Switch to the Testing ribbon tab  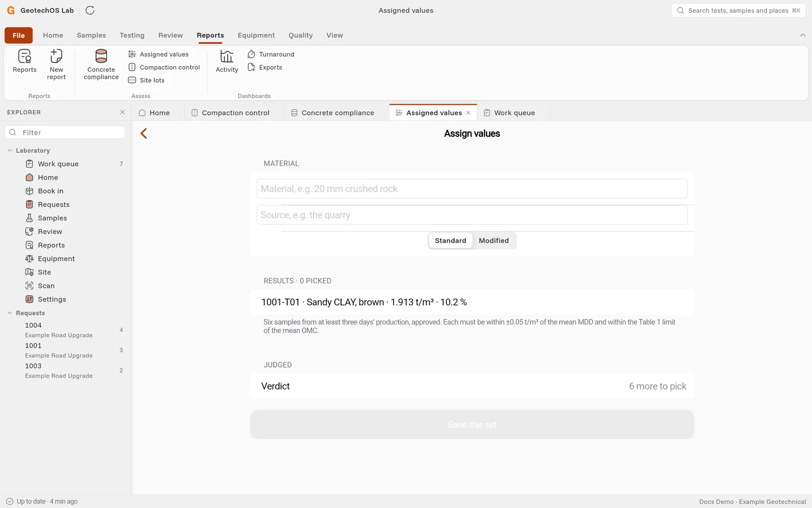(x=132, y=36)
